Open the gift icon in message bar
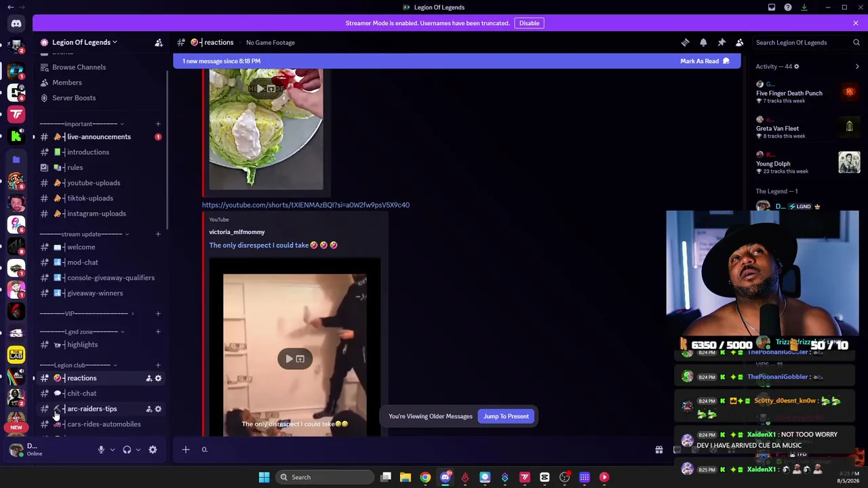Screen dimensions: 868x488 click(x=658, y=449)
